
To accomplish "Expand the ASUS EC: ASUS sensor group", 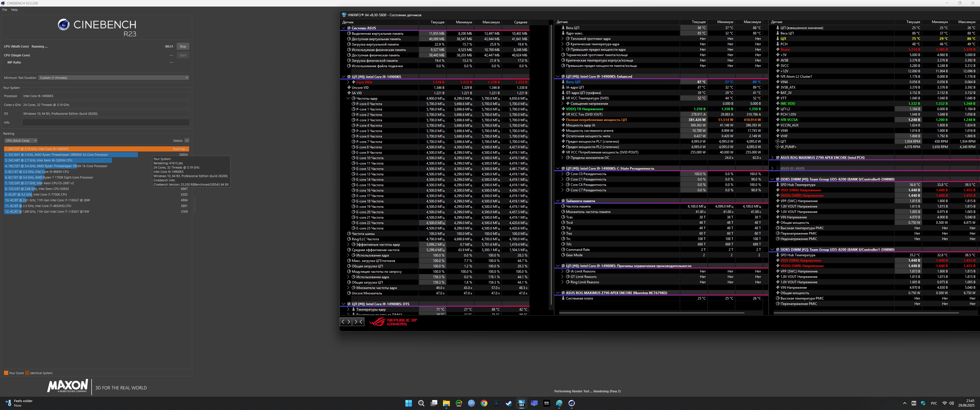I will (x=772, y=169).
